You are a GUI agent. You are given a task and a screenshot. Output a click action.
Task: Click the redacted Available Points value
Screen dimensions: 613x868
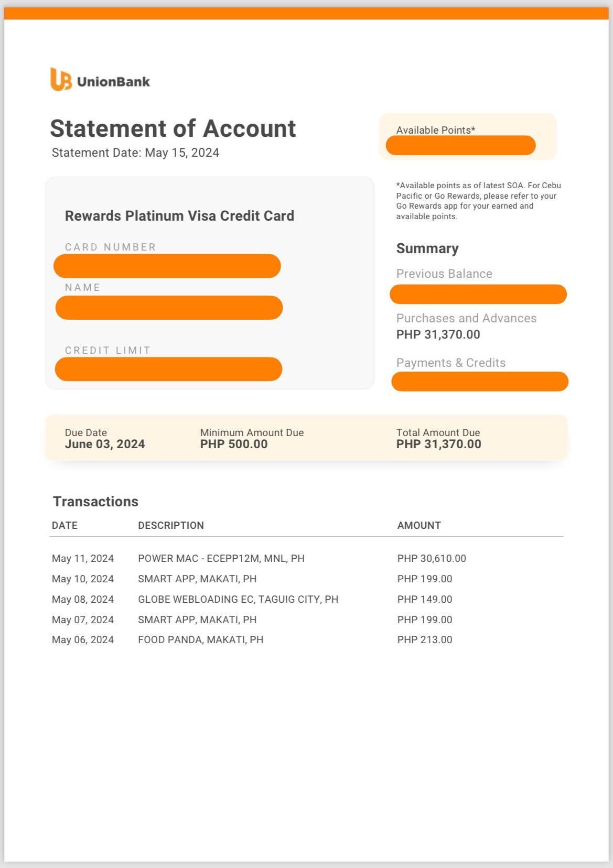coord(460,145)
